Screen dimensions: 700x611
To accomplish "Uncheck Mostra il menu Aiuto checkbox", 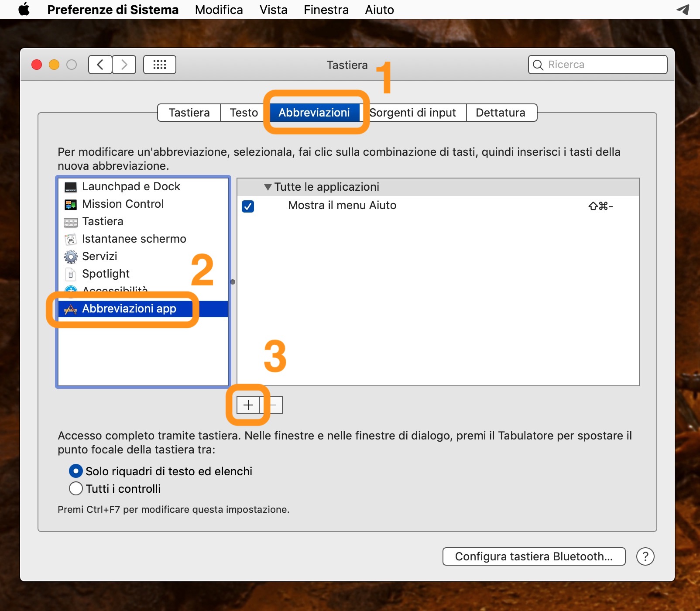I will point(248,206).
